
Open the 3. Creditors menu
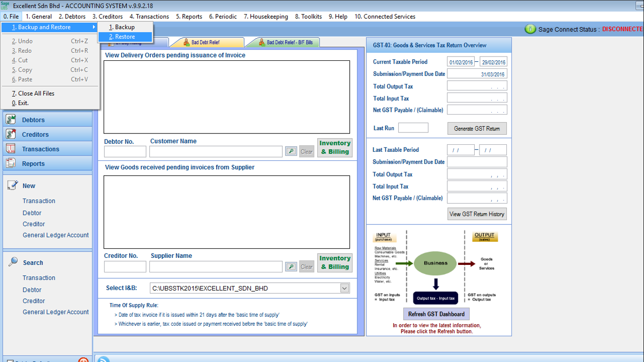(x=107, y=16)
